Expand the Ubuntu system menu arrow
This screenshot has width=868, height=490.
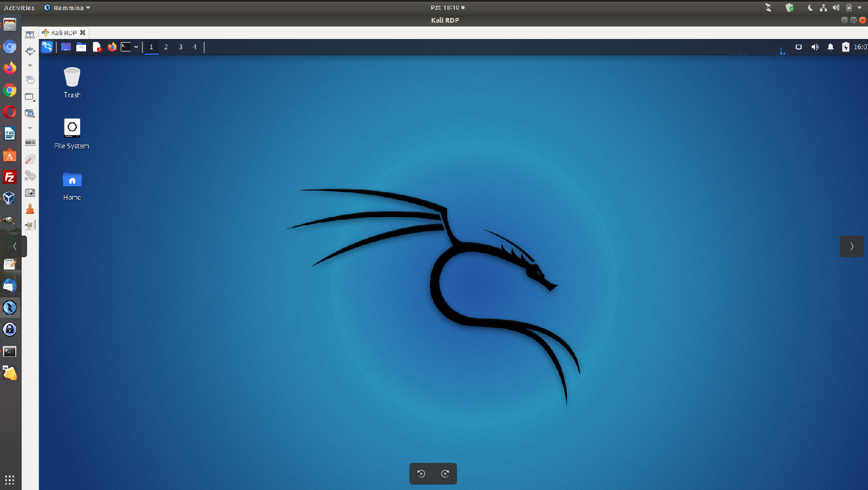[x=859, y=8]
